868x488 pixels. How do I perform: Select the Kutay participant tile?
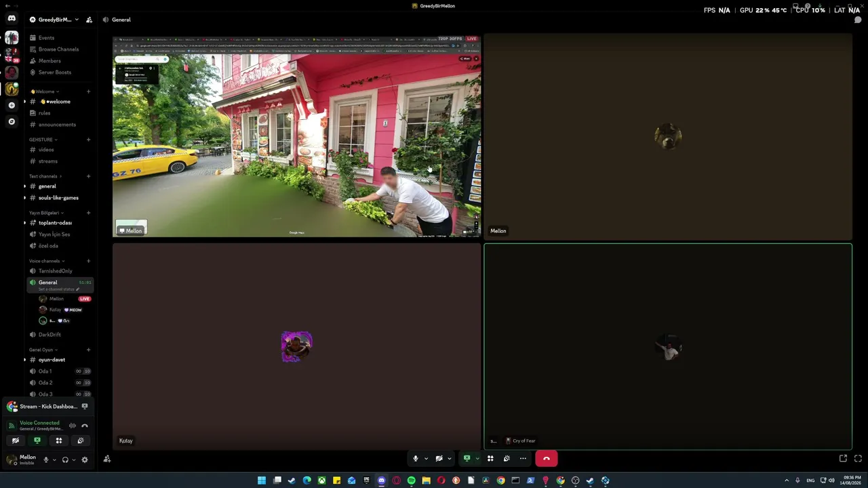coord(297,346)
